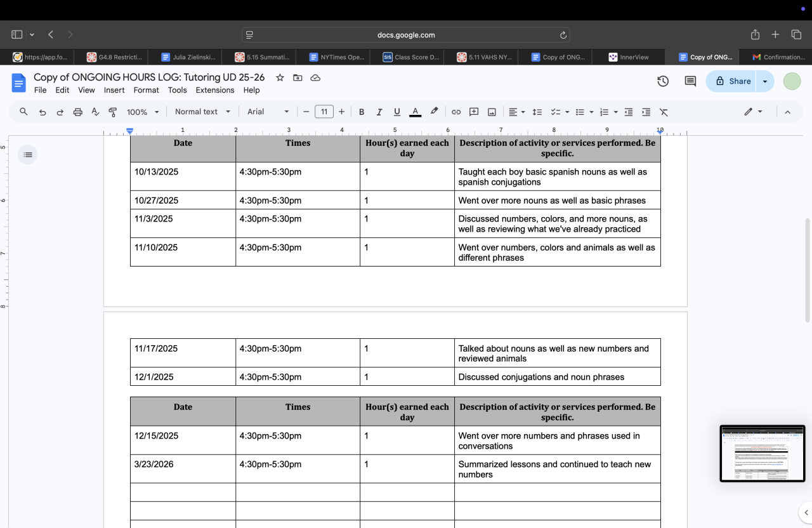Show Safari tab overview
This screenshot has height=528, width=812.
tap(796, 34)
